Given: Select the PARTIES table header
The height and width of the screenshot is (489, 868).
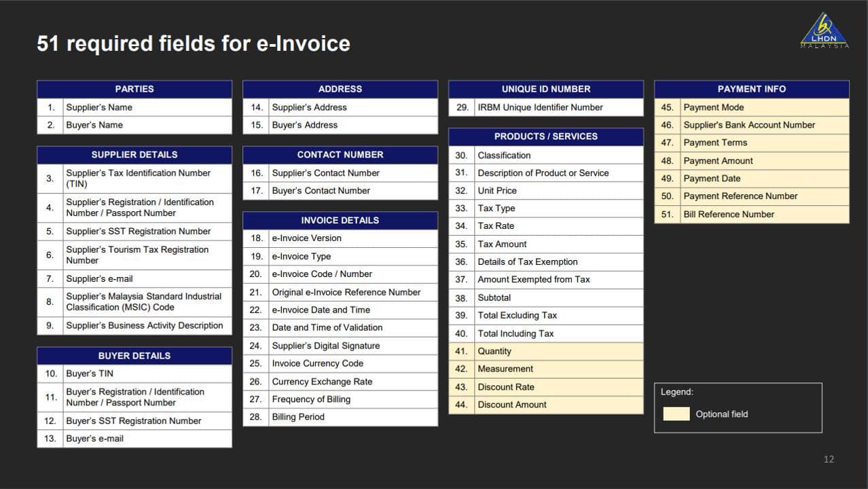Looking at the screenshot, I should coord(134,89).
